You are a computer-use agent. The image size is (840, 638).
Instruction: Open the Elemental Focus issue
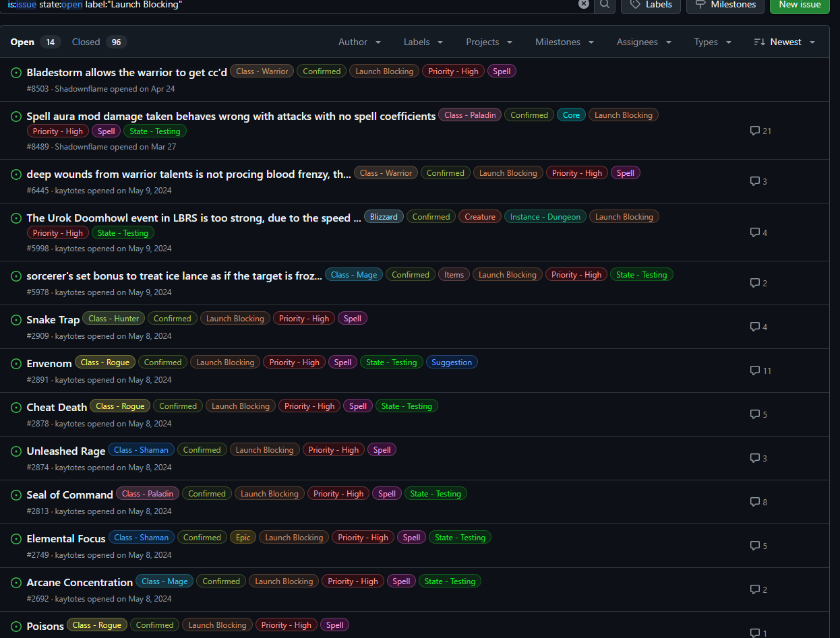pos(66,538)
